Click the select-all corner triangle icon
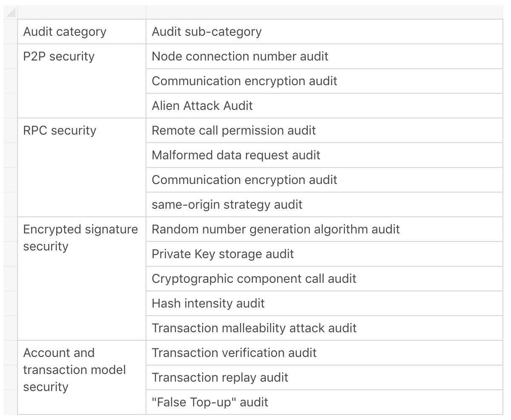The height and width of the screenshot is (420, 511). pos(10,12)
